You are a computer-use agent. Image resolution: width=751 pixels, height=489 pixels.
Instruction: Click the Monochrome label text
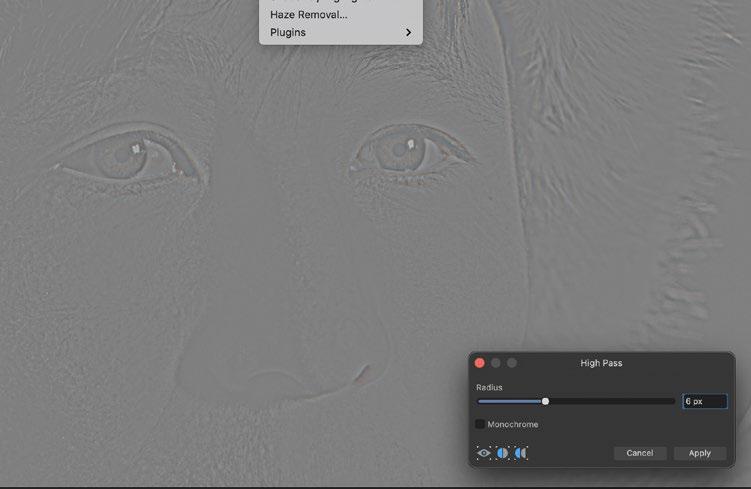pyautogui.click(x=512, y=425)
